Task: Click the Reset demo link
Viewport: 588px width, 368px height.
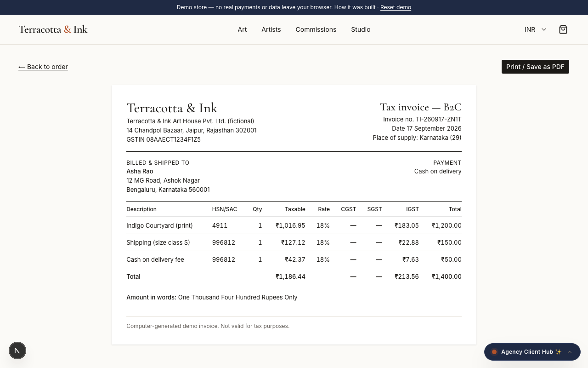Action: 396,7
